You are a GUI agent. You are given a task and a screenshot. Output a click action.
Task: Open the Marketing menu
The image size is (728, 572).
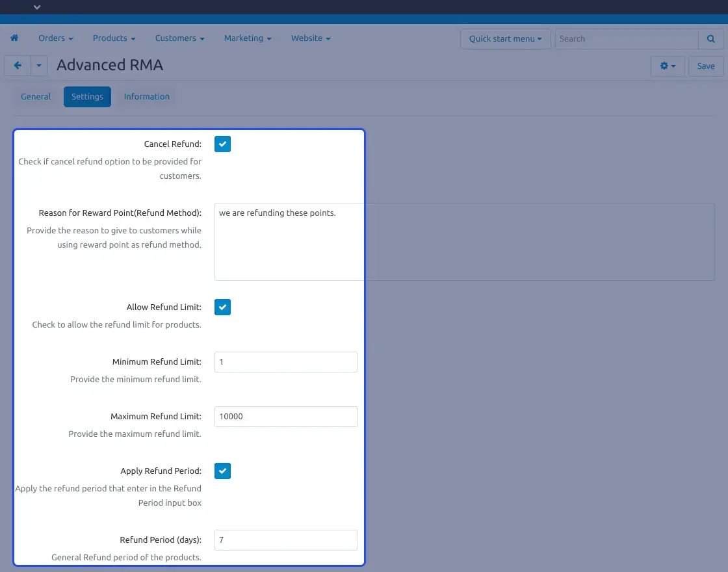pos(247,38)
